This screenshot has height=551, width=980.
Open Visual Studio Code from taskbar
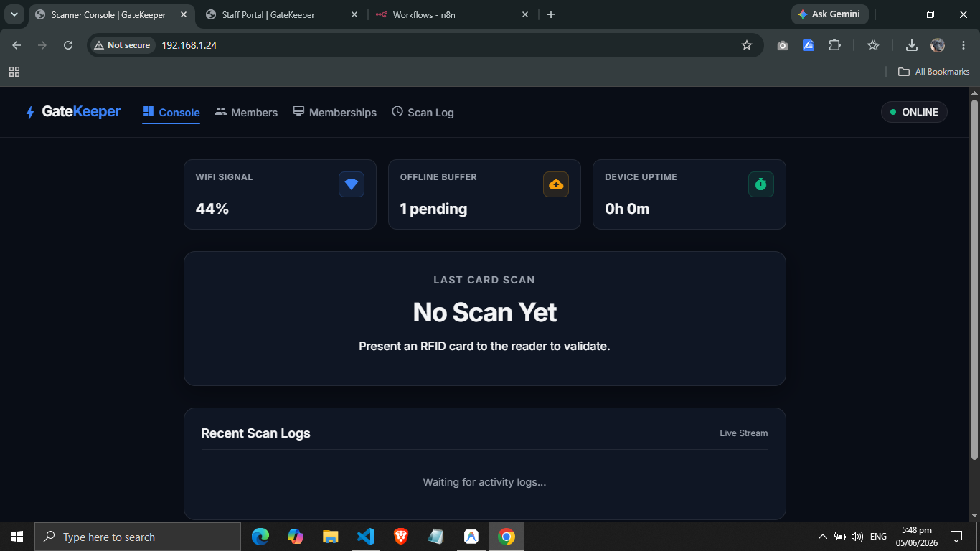(x=366, y=537)
